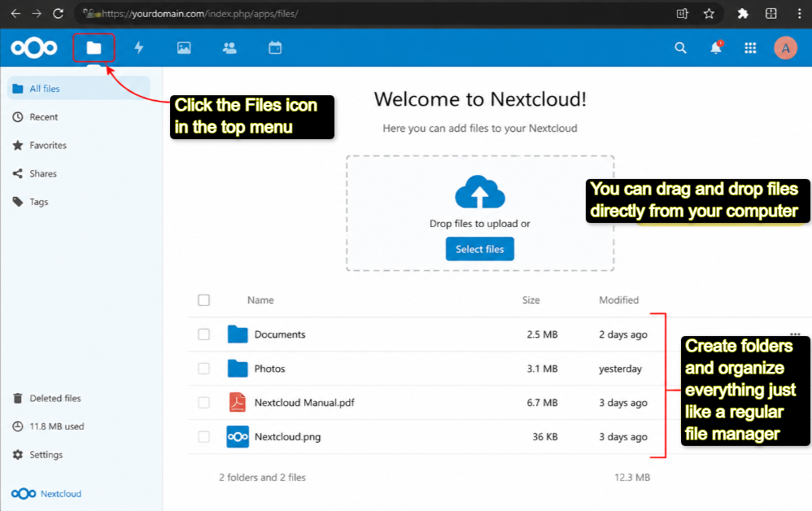Screen dimensions: 812x511
Task: Open the Documents folder name
Action: point(280,334)
